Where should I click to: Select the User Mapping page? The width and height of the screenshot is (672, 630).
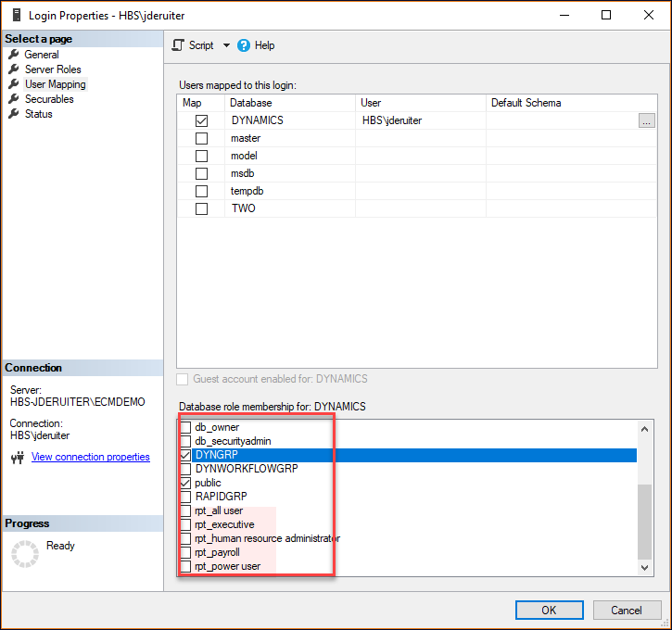pyautogui.click(x=56, y=84)
